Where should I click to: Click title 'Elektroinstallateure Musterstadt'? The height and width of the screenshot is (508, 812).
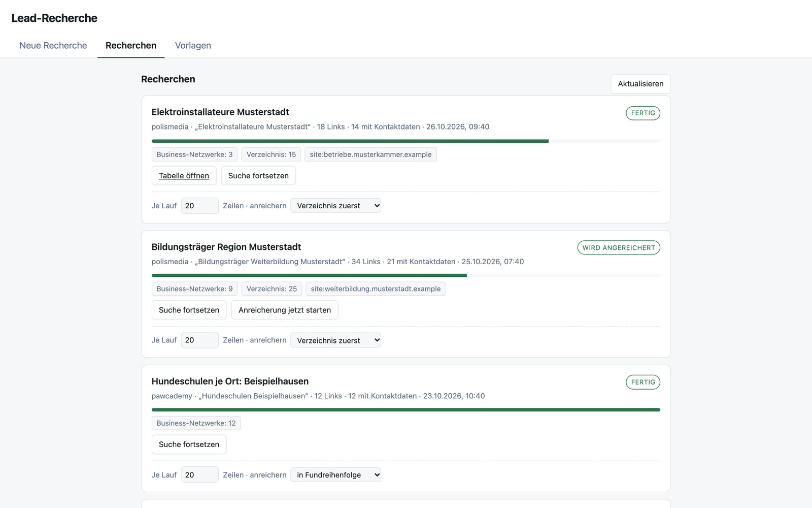tap(220, 112)
